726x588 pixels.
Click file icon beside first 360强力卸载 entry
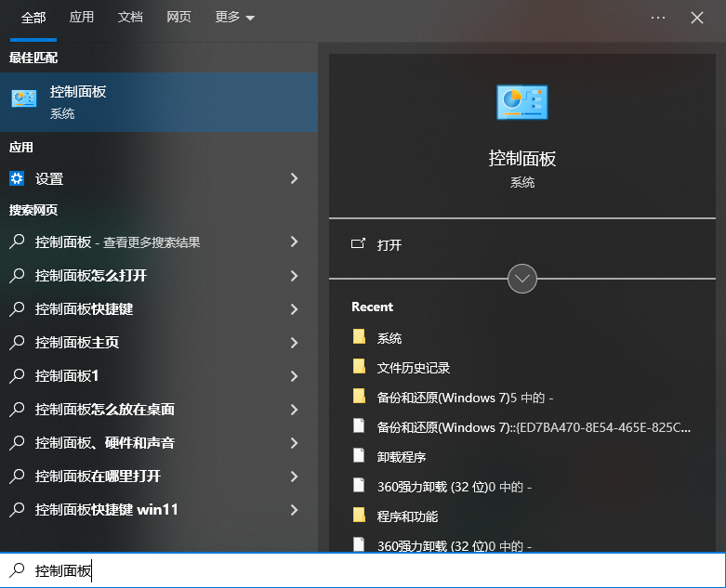pyautogui.click(x=359, y=485)
